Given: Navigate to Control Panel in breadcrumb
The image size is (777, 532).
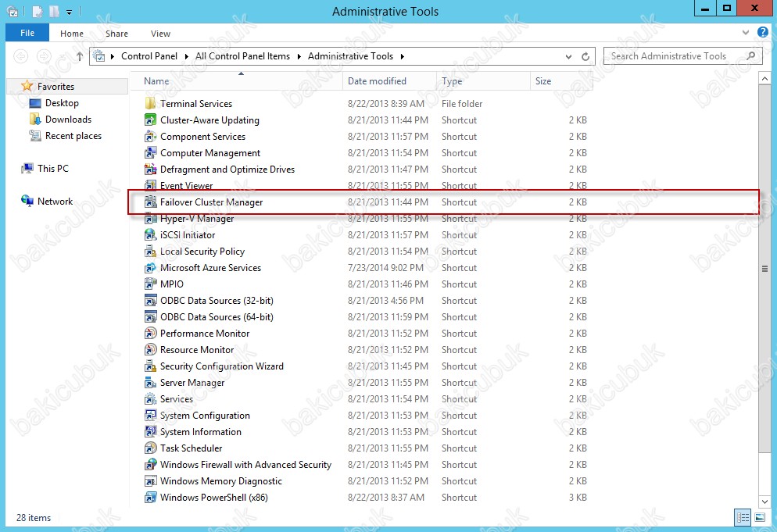Looking at the screenshot, I should (x=149, y=56).
